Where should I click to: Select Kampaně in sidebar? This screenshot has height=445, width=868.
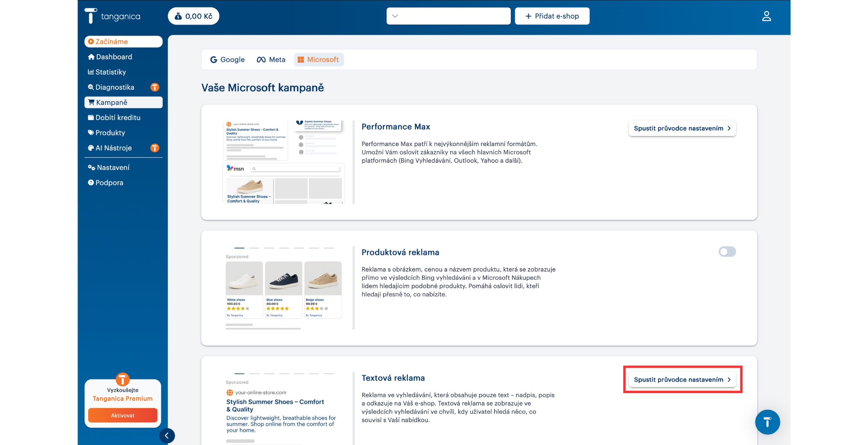coord(123,102)
